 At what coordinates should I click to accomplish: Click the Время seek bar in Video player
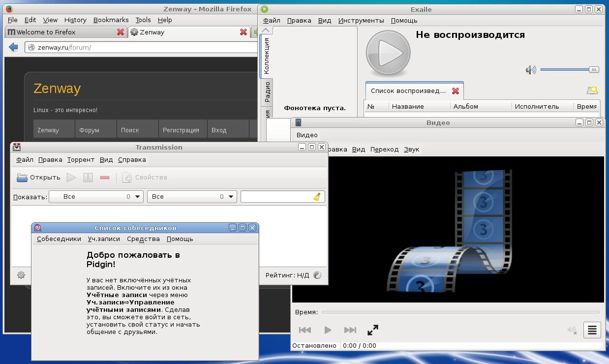click(x=461, y=312)
